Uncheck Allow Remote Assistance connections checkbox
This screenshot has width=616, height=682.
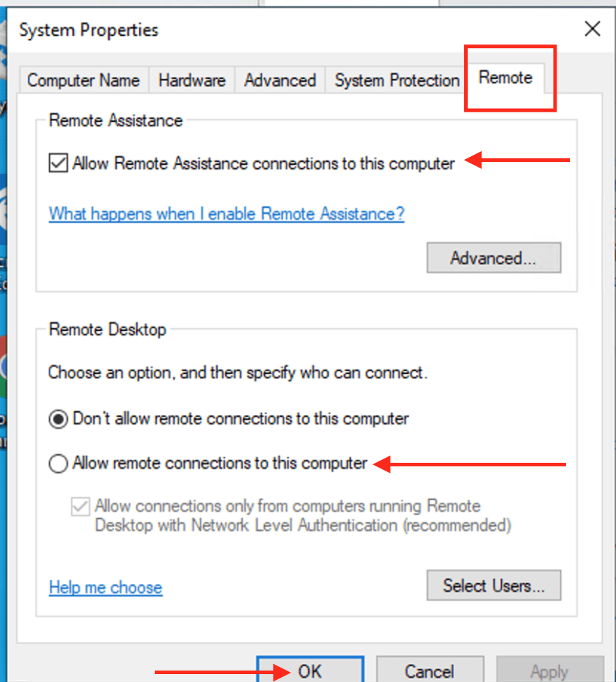coord(58,163)
